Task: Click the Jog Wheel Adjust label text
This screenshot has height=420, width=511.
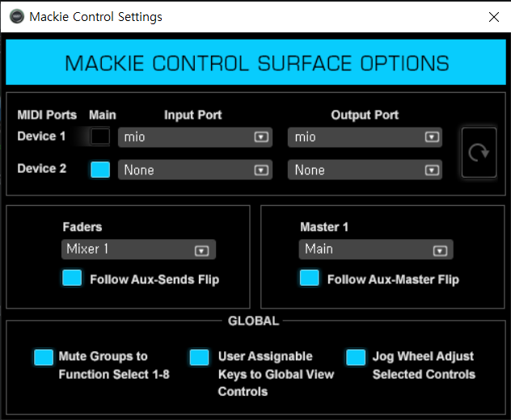Action: (424, 365)
